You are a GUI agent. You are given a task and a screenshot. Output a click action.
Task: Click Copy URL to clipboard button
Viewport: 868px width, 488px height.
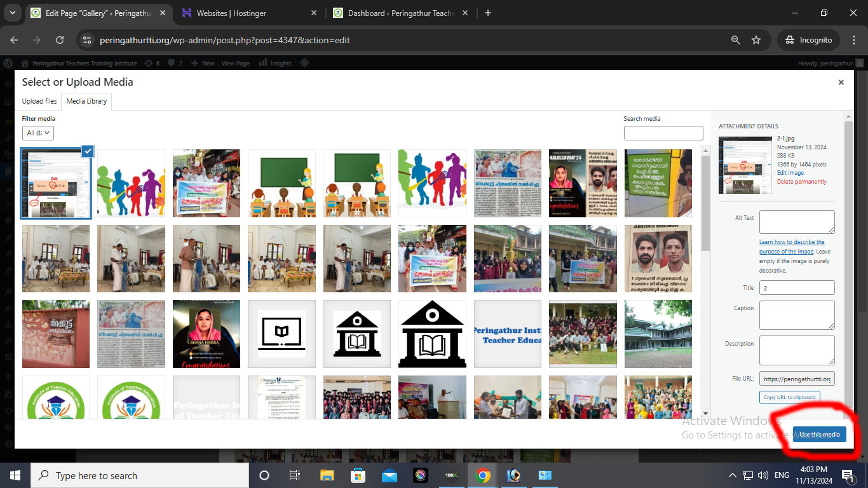click(789, 397)
